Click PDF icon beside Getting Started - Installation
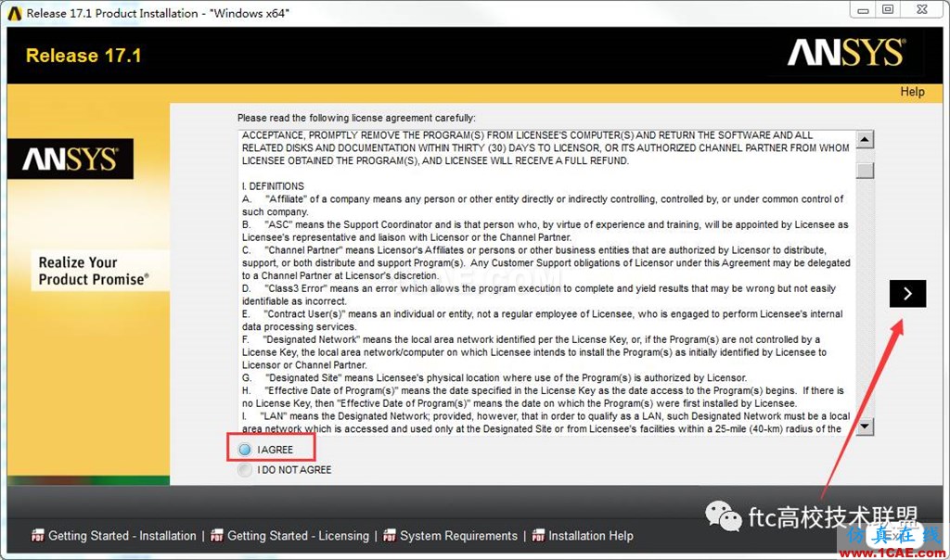 click(x=37, y=535)
